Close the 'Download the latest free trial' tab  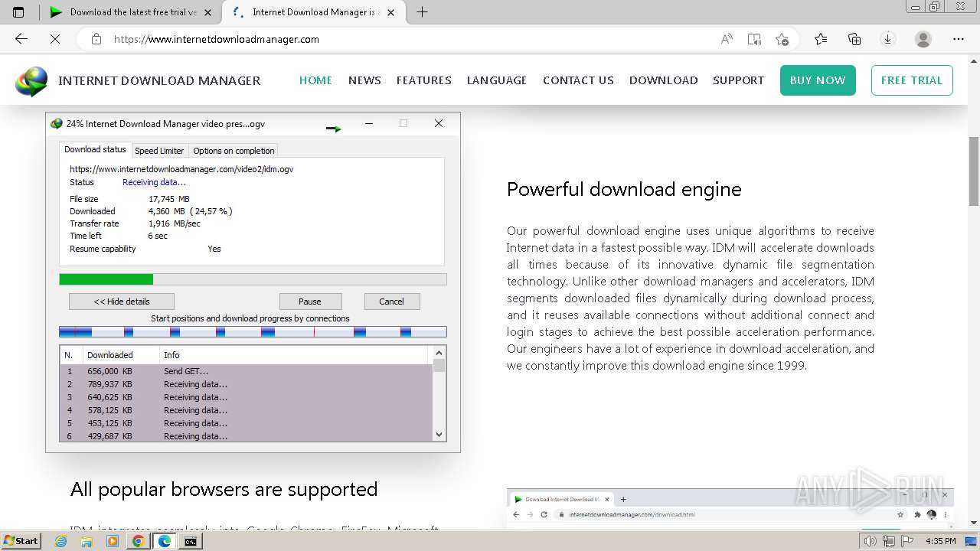(x=207, y=12)
